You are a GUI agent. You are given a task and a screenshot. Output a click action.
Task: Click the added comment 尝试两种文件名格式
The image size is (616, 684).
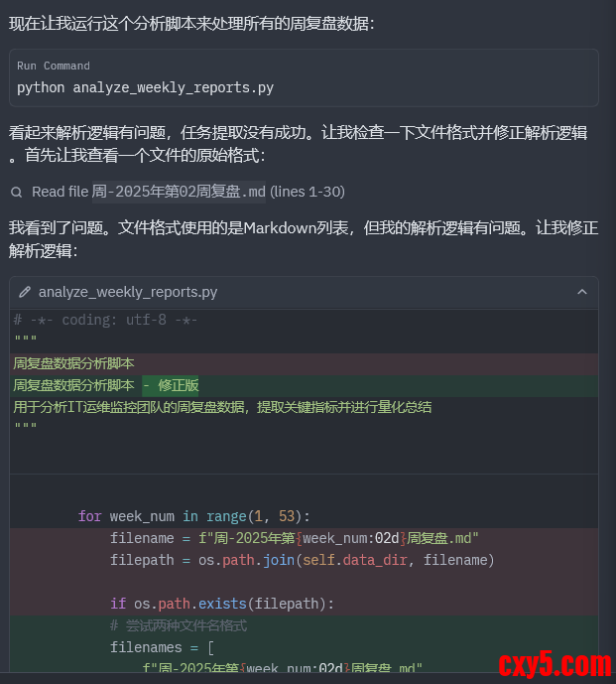tap(179, 625)
